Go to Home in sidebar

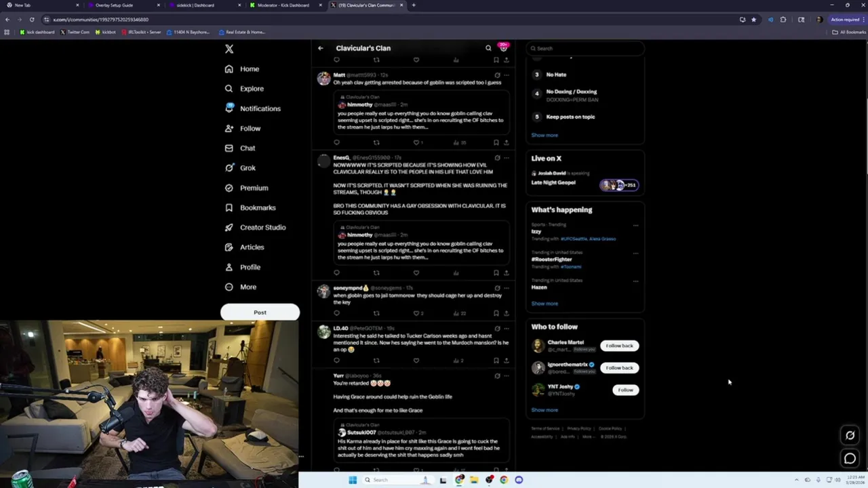click(x=242, y=69)
